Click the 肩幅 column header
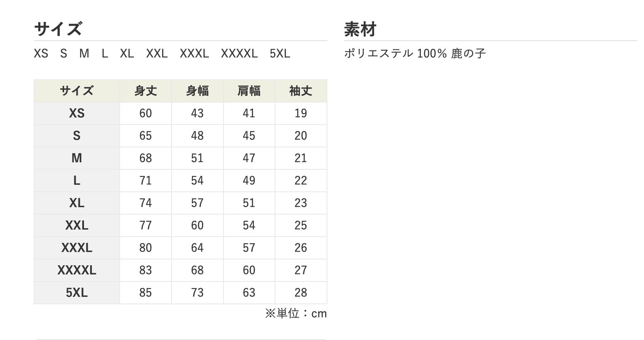 point(249,91)
